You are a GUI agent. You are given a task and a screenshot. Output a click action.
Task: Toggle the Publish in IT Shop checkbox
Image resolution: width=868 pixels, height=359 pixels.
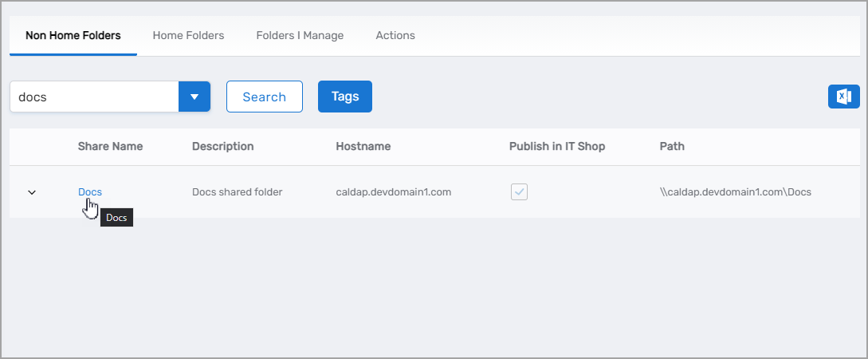click(x=519, y=191)
